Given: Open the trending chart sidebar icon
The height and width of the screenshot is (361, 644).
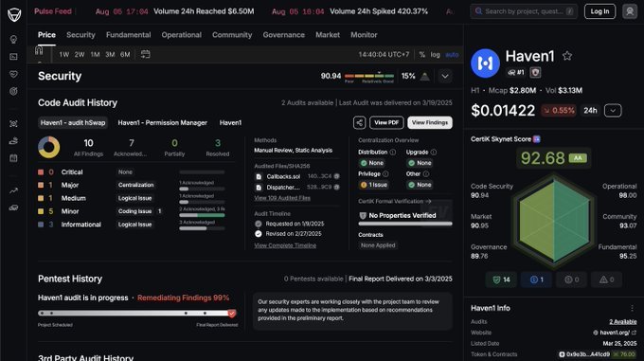Looking at the screenshot, I should (x=13, y=190).
